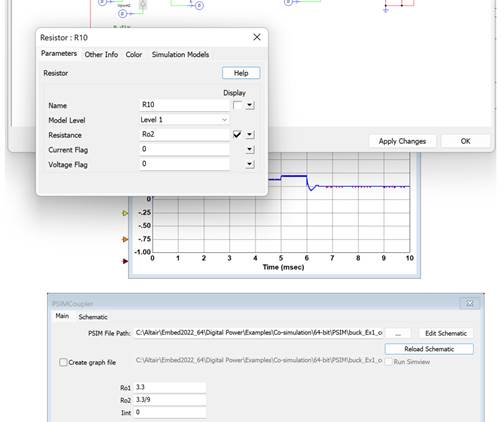This screenshot has width=504, height=422.
Task: Expand the Current Flag display arrow
Action: [250, 149]
